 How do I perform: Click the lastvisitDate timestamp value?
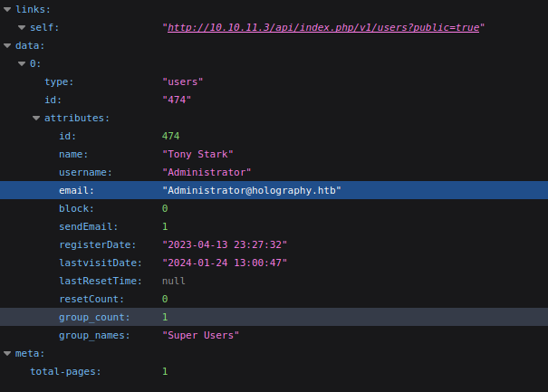[226, 263]
